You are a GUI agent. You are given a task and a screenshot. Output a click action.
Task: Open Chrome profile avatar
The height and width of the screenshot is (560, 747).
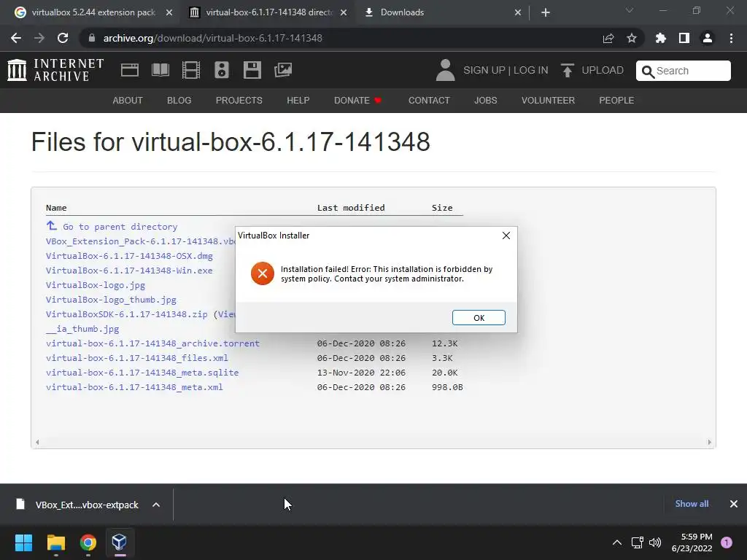click(708, 38)
